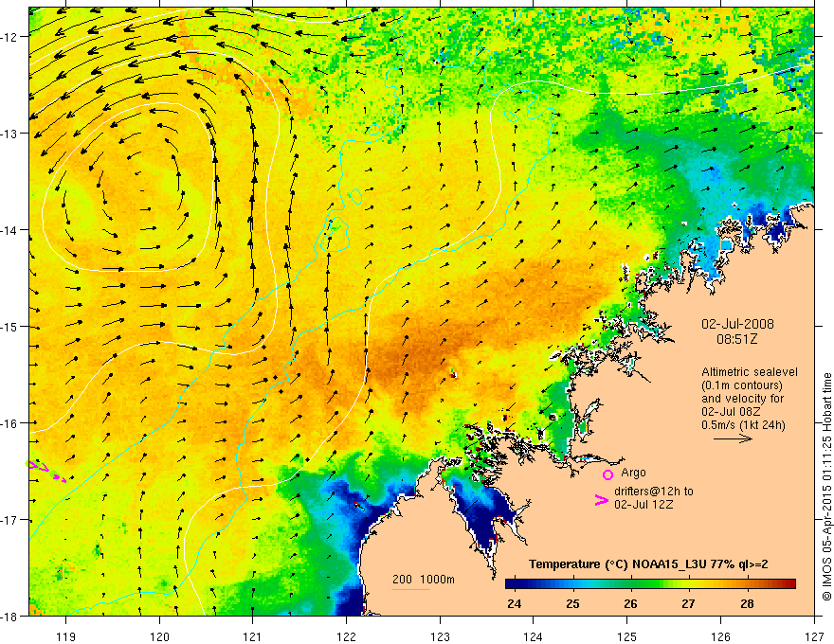Click the '0.5m/s (1kt 24h)' text

point(743,425)
